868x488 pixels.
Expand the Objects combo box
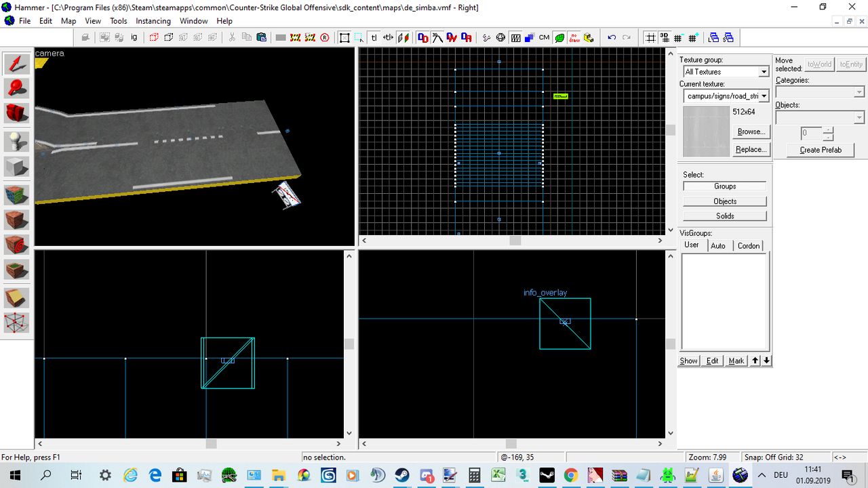[859, 118]
